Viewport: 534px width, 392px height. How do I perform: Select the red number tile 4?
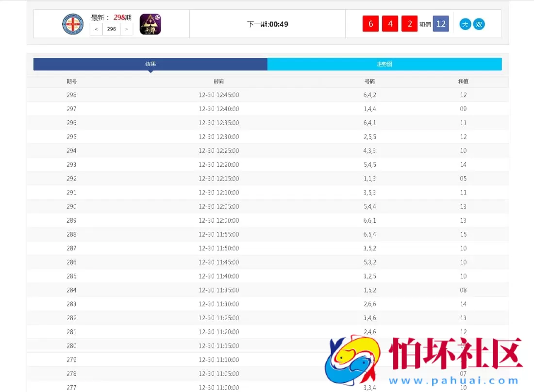390,23
